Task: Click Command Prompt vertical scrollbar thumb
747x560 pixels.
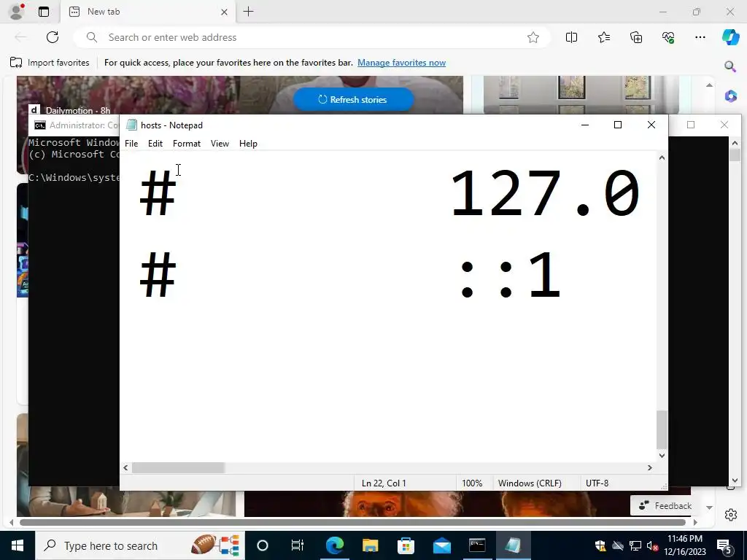Action: 734,155
